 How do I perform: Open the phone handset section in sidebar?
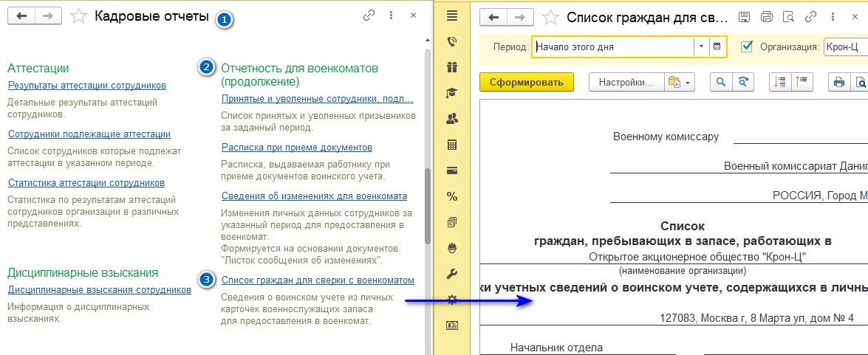point(451,41)
